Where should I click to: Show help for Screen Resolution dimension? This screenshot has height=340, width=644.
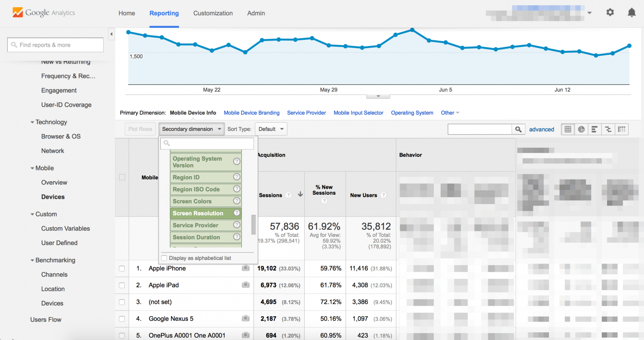[x=237, y=213]
